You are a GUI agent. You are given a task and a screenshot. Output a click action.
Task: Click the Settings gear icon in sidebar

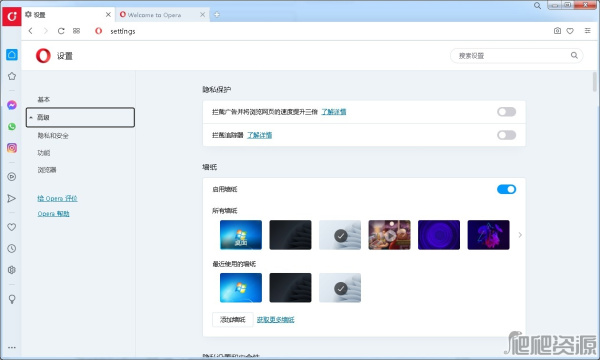pos(12,270)
